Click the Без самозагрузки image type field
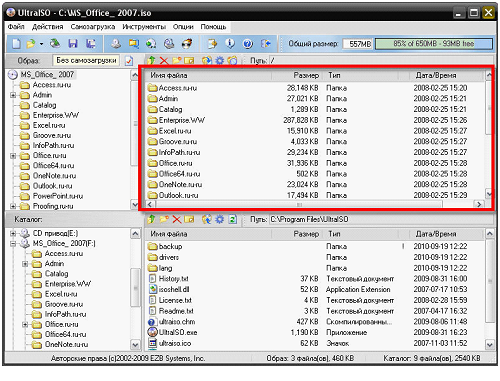 point(86,60)
